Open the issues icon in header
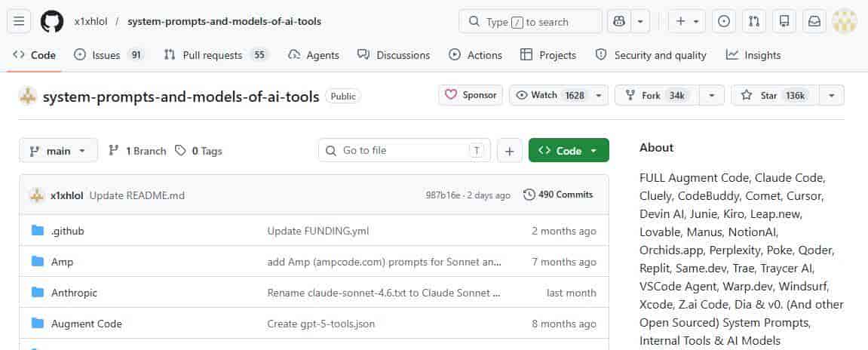Screen dimensions: 868x350 click(x=724, y=21)
